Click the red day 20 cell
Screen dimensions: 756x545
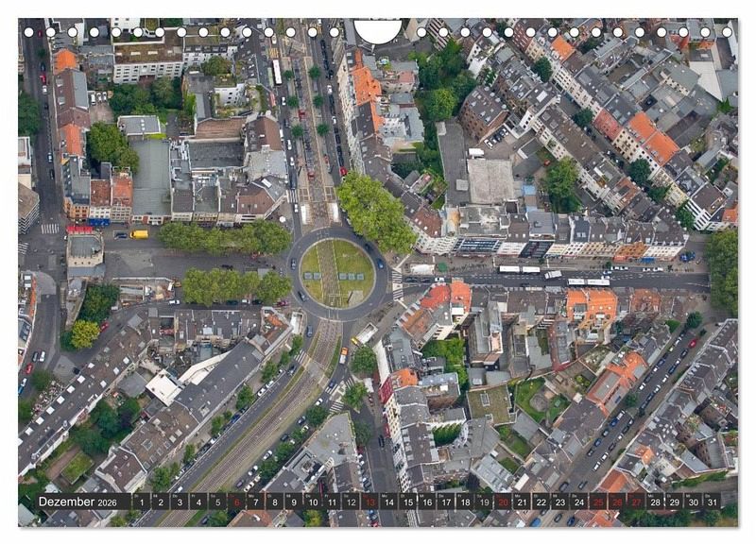click(503, 502)
